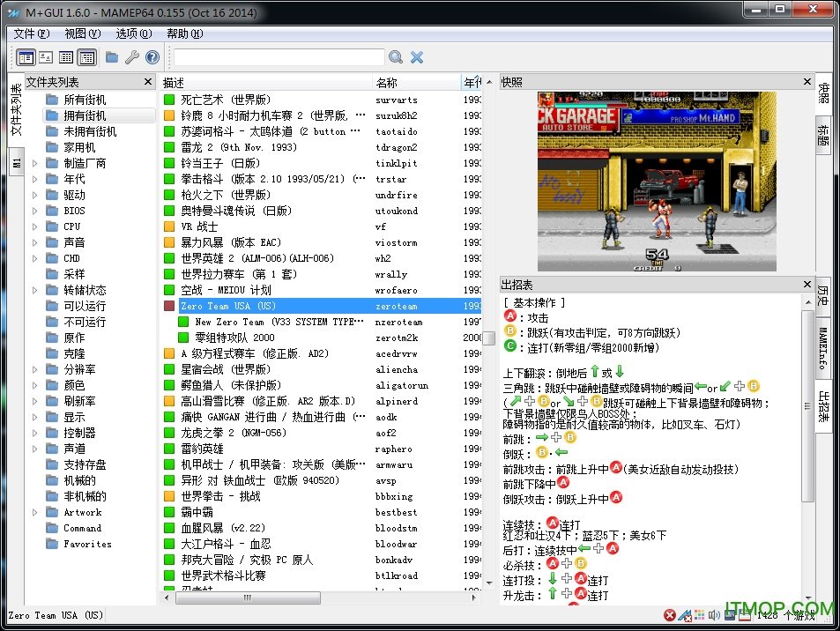Clear the search with the blue X icon
This screenshot has width=840, height=631.
(x=416, y=56)
